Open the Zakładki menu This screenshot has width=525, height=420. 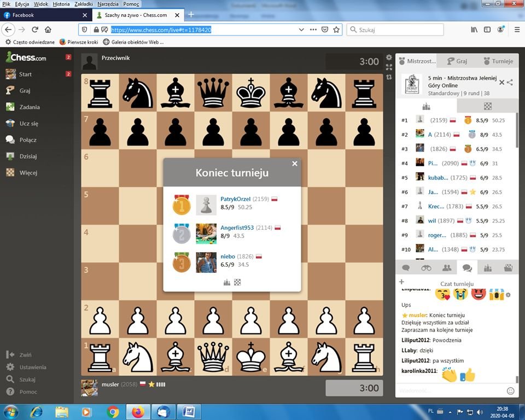pyautogui.click(x=83, y=4)
